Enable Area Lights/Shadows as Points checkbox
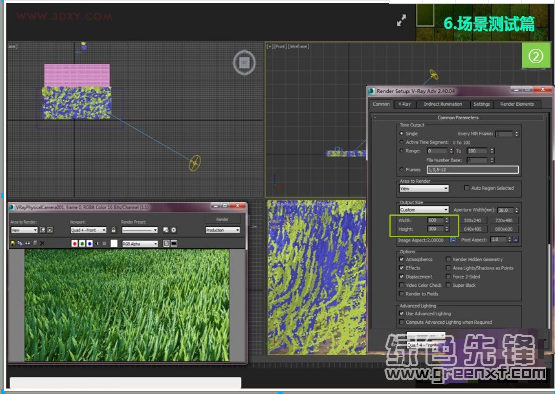The width and height of the screenshot is (555, 394). 448,268
